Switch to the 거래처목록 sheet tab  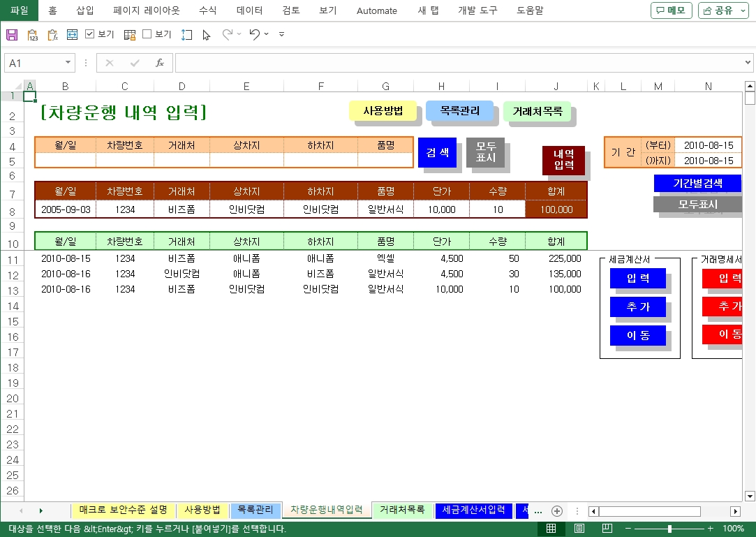(x=402, y=510)
